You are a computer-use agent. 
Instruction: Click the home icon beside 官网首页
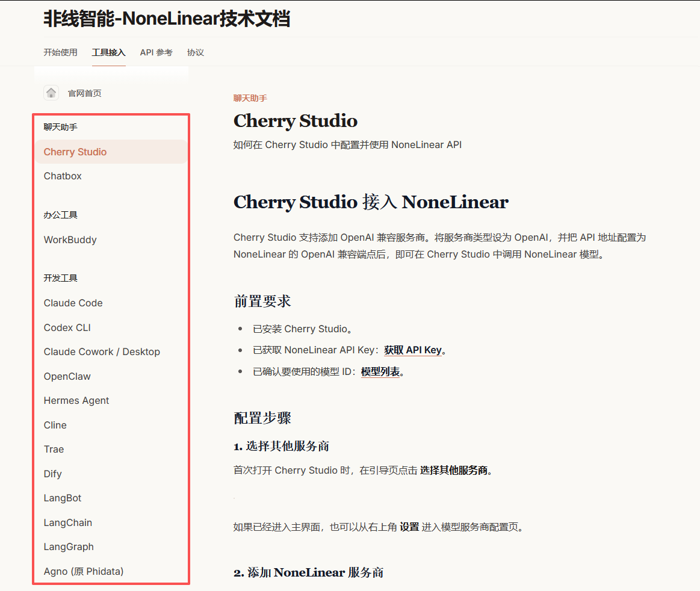[51, 93]
